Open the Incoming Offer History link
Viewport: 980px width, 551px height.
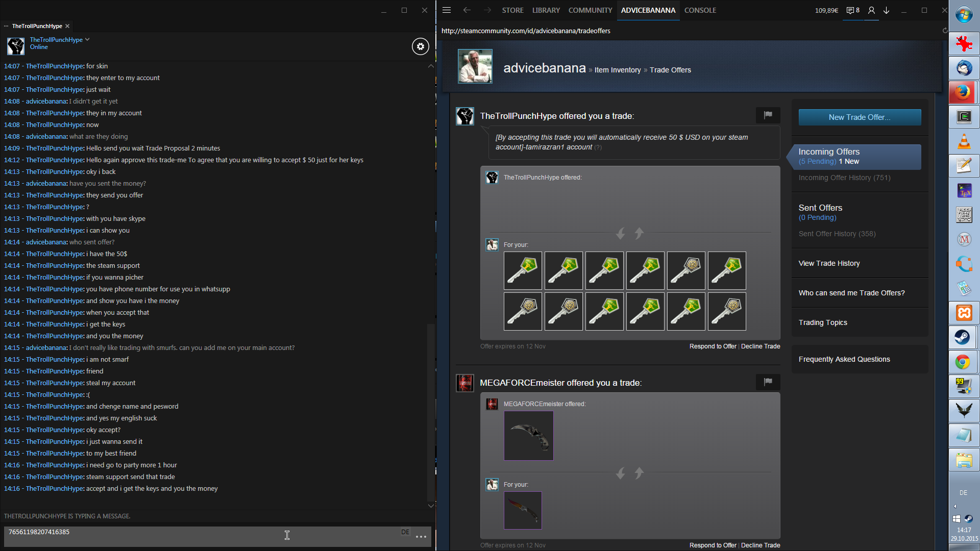pos(844,178)
